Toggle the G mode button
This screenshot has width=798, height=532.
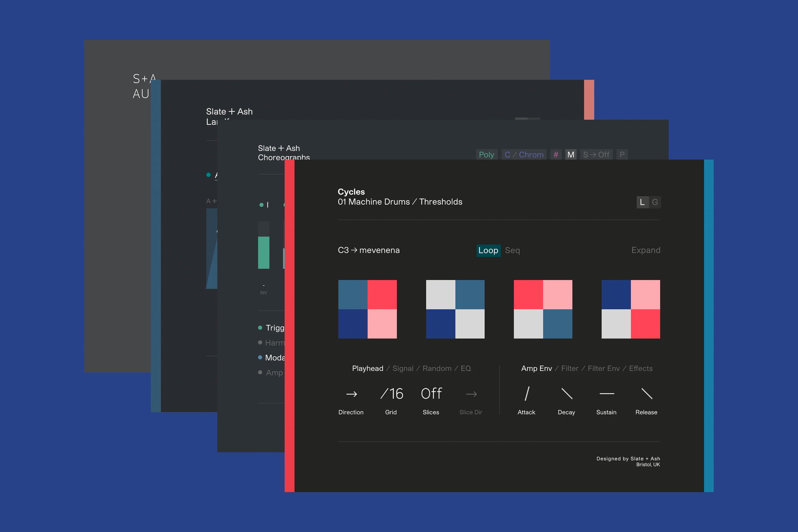[655, 202]
